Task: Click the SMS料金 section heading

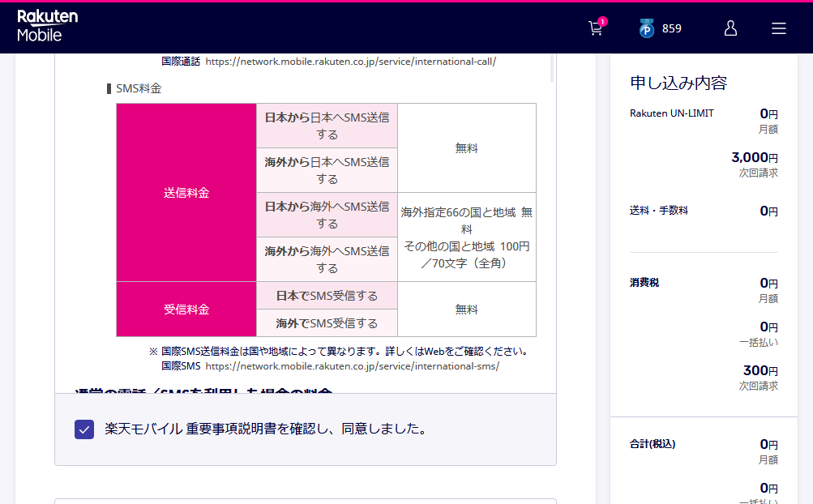Action: click(x=139, y=88)
